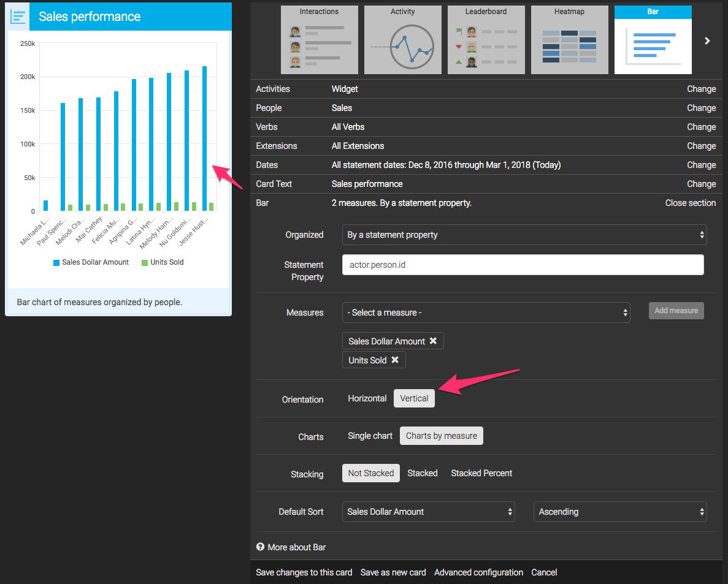728x584 pixels.
Task: Click the Statement Property input field
Action: (523, 265)
